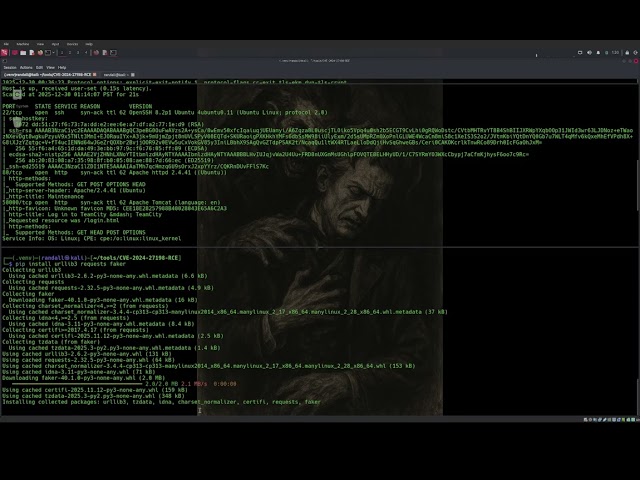Click the VirtualBox optical drive status icon
Image resolution: width=640 pixels, height=480 pixels.
click(x=590, y=420)
